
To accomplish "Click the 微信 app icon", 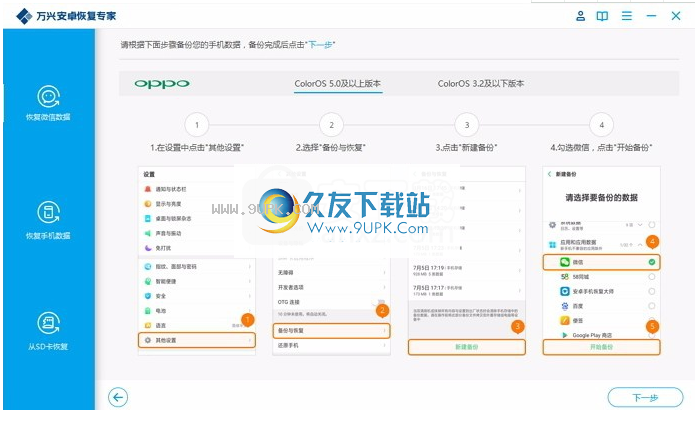I will pos(565,262).
